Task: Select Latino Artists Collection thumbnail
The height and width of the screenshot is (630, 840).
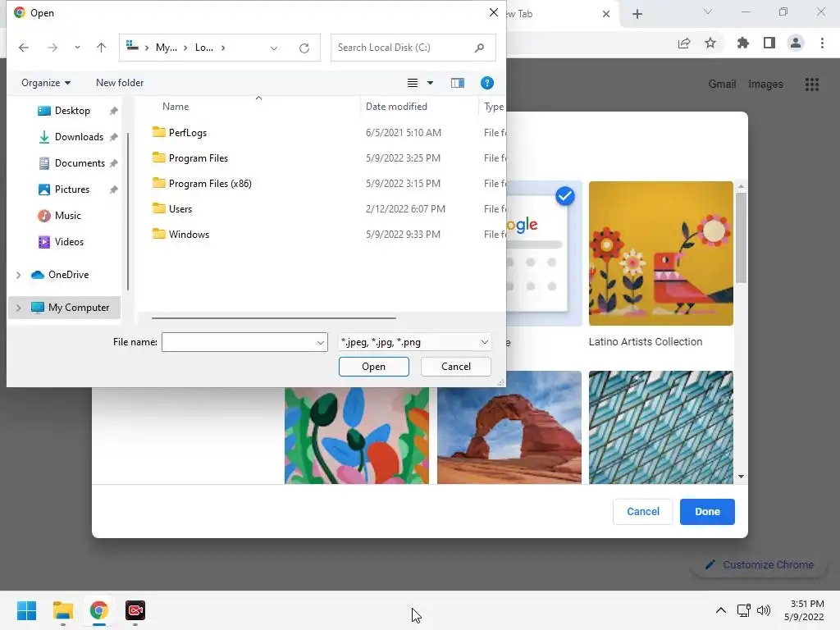Action: pos(660,253)
